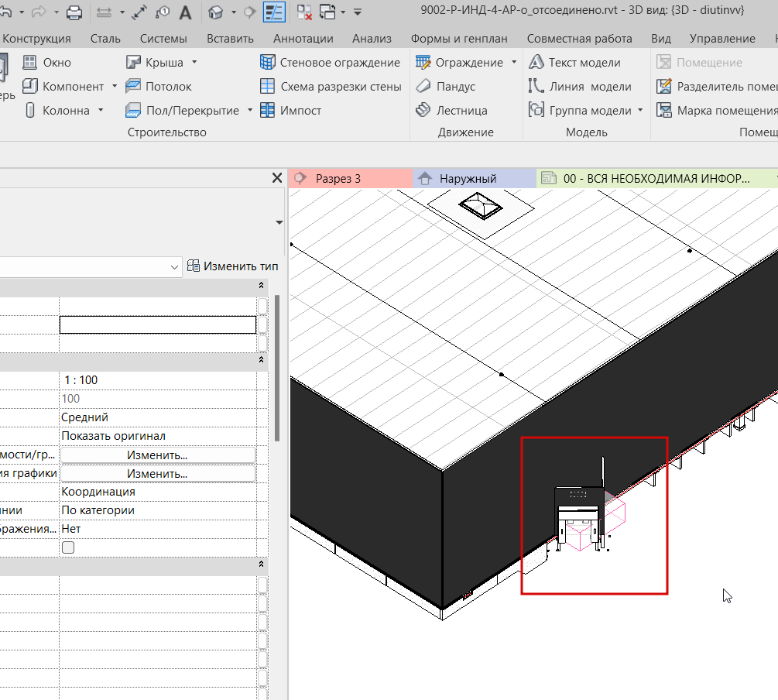Select the aligned dimension tool icon
Screen dimensions: 778x700
(140, 12)
